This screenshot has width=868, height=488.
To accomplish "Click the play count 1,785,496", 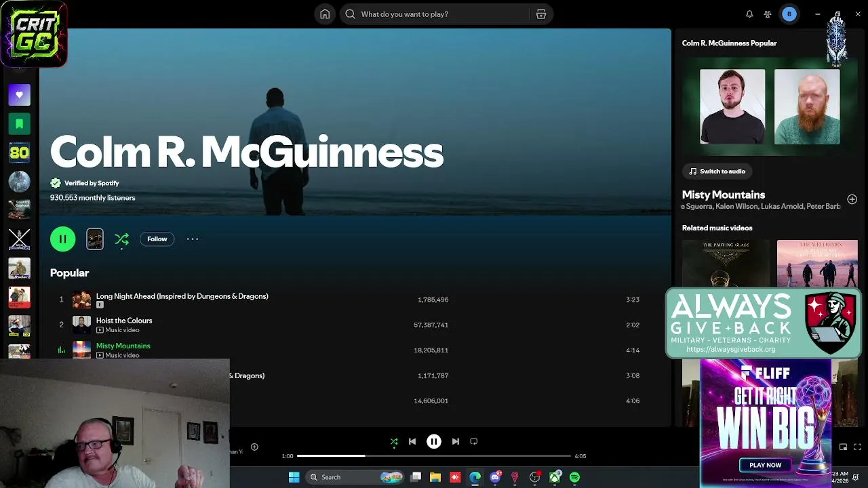I will [x=433, y=300].
